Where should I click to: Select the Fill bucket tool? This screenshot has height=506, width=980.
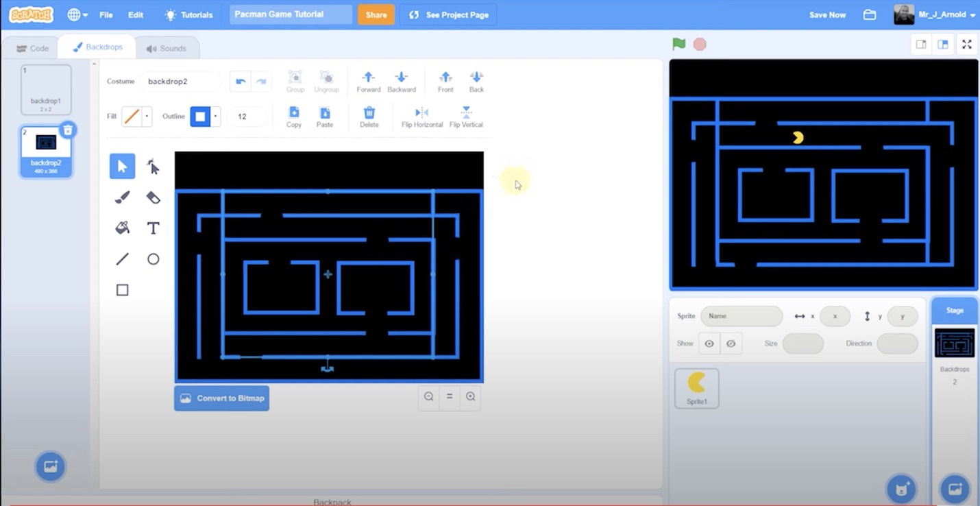tap(122, 228)
